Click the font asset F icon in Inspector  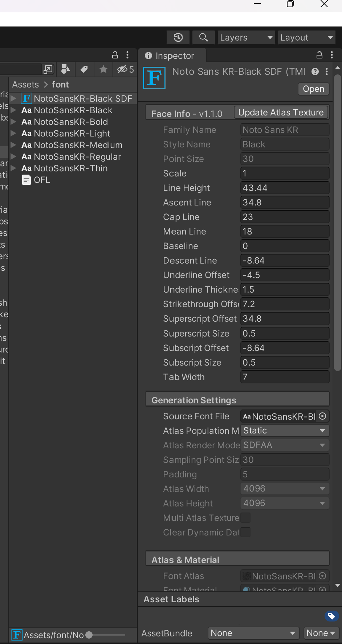coord(154,78)
